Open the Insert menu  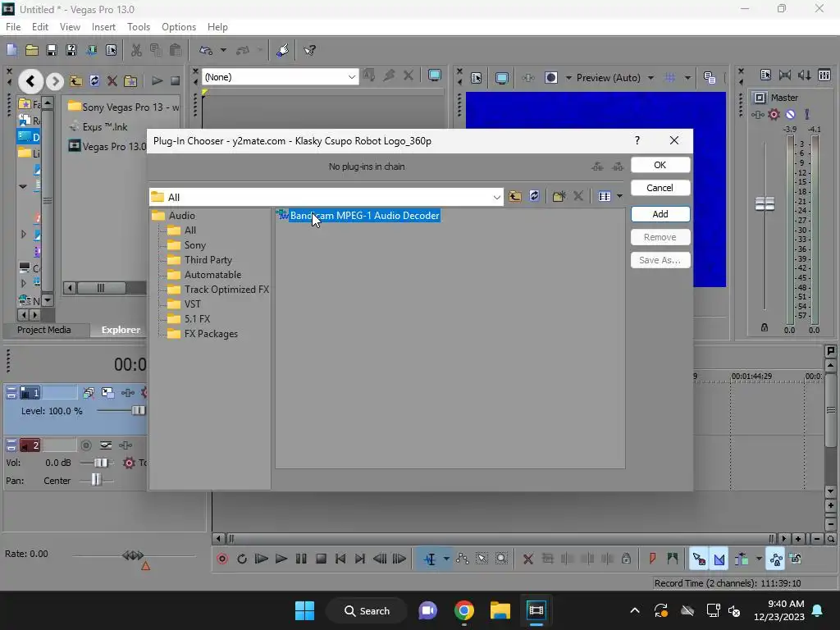(103, 27)
